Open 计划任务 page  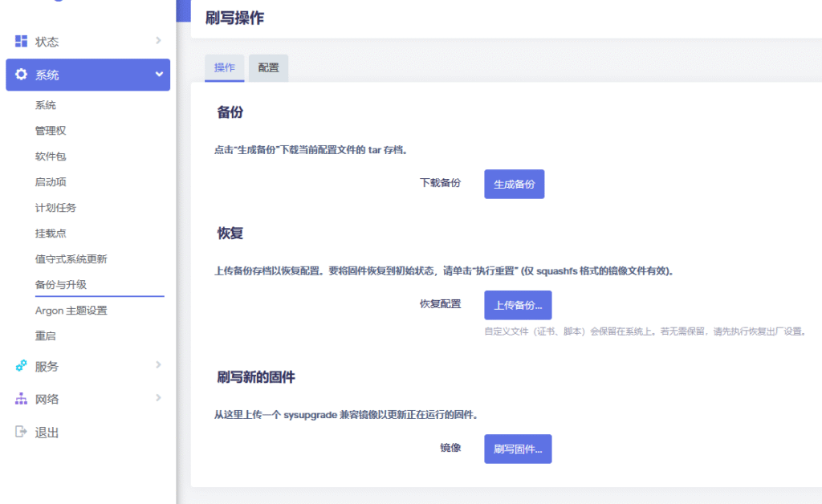56,208
